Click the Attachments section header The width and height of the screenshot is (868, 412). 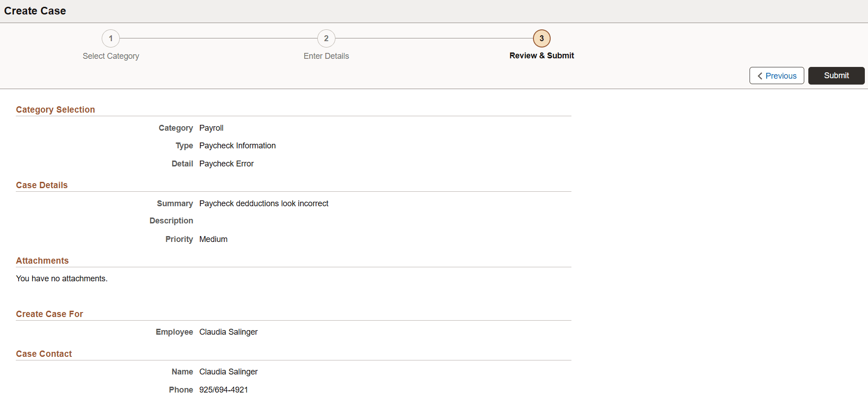(42, 260)
